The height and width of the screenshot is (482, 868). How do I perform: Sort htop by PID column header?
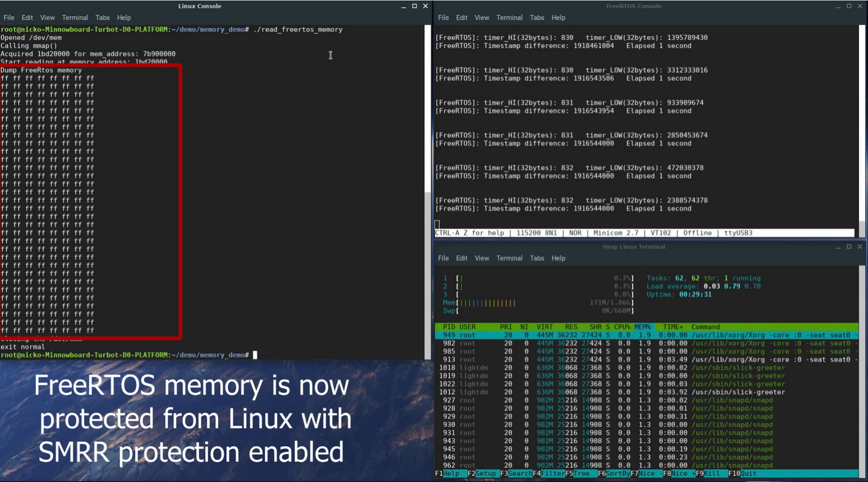coord(449,327)
